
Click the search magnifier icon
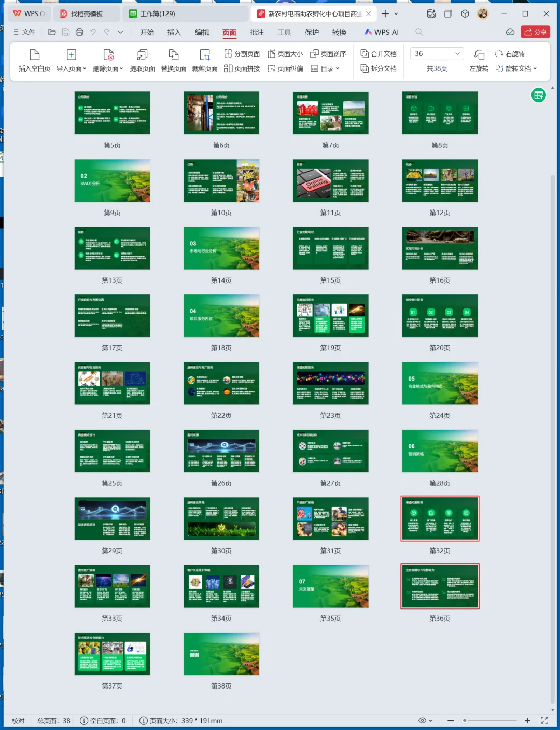tap(419, 32)
